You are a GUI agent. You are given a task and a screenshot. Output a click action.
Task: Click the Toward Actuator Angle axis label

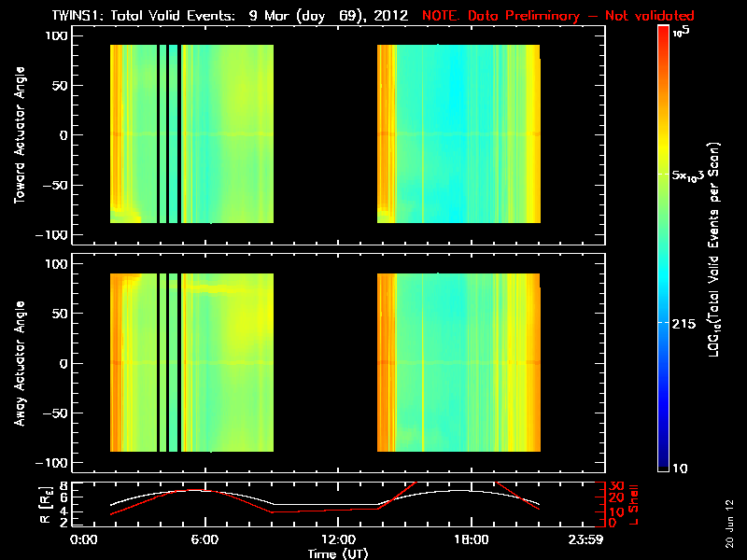point(20,135)
